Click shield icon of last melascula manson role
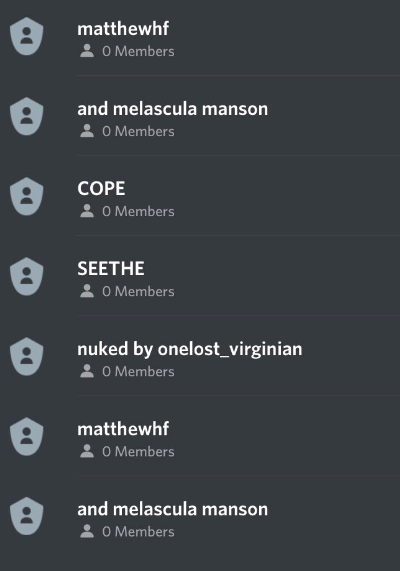The image size is (400, 571). (x=27, y=516)
